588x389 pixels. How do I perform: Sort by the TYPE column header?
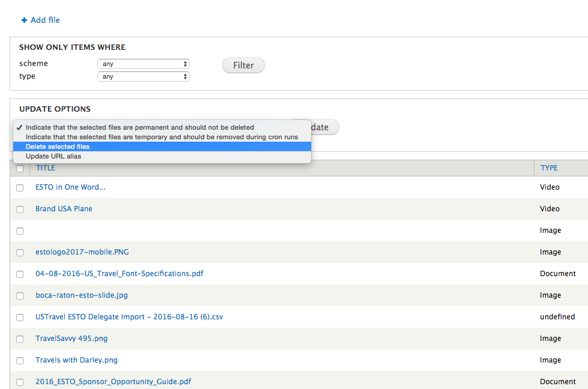tap(549, 168)
